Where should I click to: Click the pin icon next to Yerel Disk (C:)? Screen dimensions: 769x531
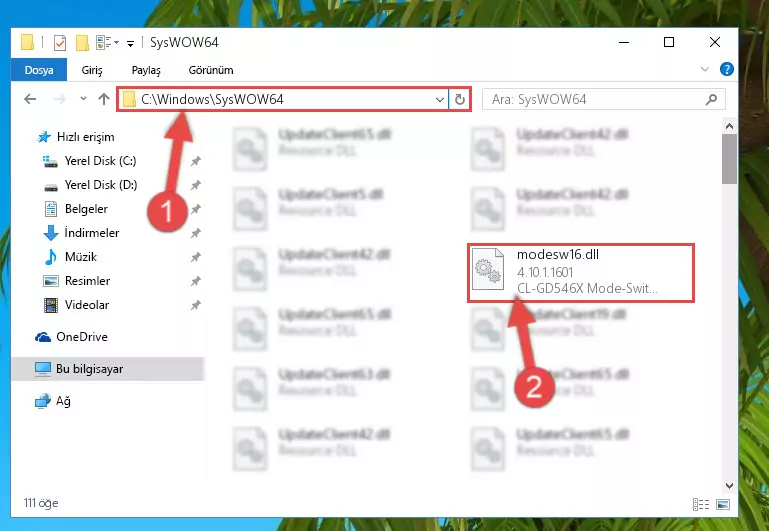[x=196, y=161]
